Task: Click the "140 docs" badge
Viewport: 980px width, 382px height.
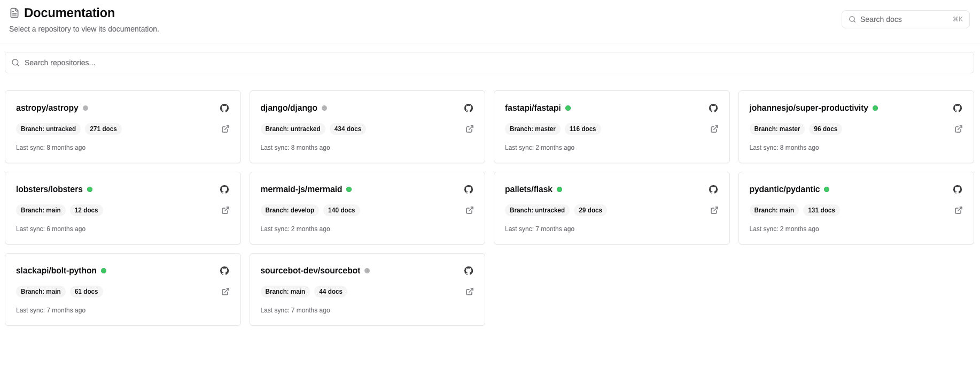Action: (341, 210)
